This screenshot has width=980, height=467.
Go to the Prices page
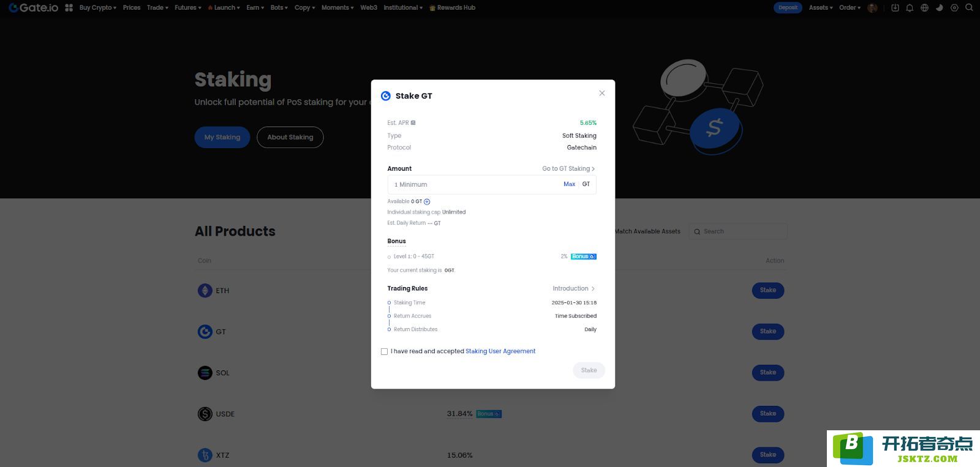click(132, 8)
